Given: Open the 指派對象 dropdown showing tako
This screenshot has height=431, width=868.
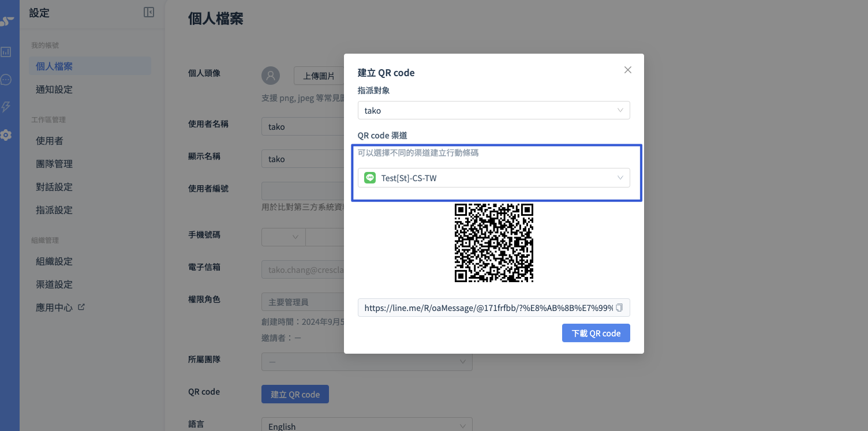Looking at the screenshot, I should tap(494, 110).
